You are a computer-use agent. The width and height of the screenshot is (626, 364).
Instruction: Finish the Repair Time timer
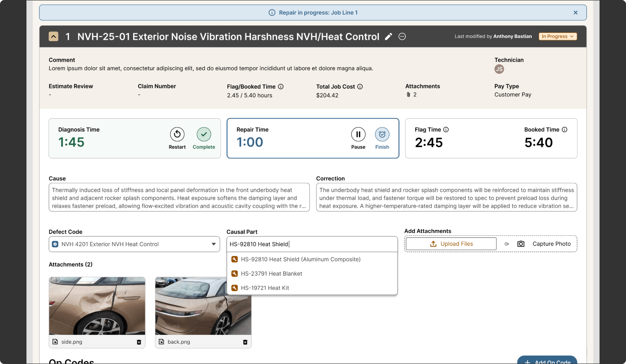click(382, 134)
